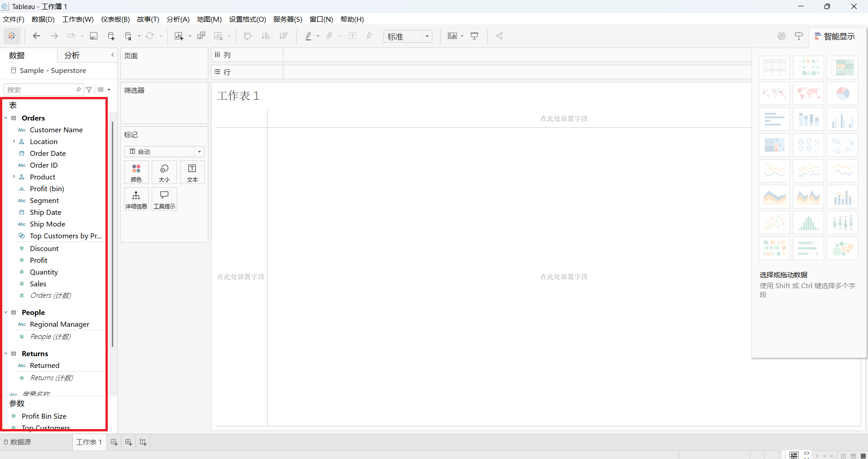Expand the Product hierarchy
Screen dimensions: 868x459
coord(14,177)
